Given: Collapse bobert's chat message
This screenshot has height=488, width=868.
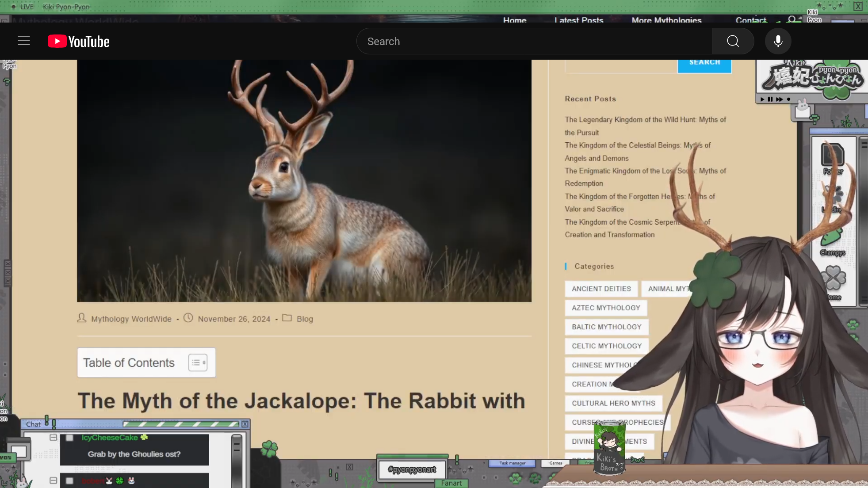Looking at the screenshot, I should (53, 480).
